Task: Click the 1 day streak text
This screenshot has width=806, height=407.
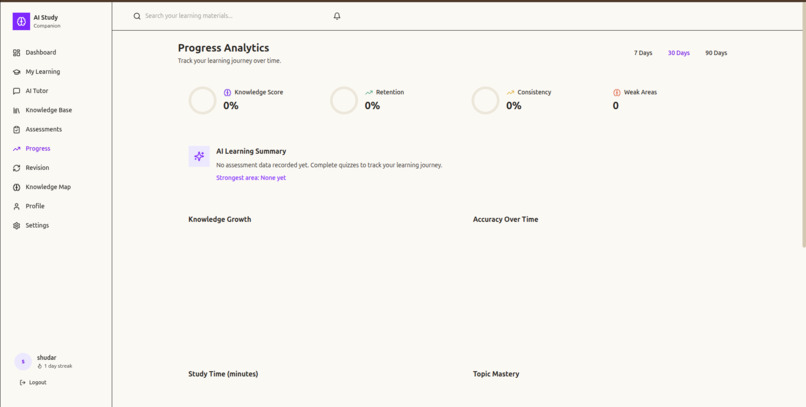Action: [58, 366]
